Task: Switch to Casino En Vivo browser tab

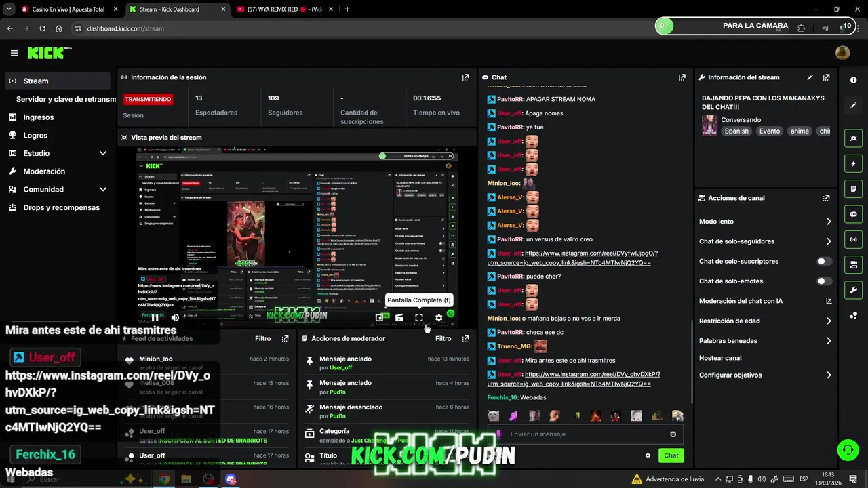Action: click(x=69, y=9)
